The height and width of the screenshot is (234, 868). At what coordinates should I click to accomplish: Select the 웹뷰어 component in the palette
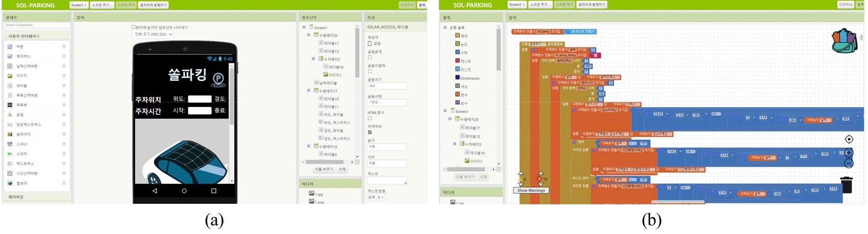(21, 183)
